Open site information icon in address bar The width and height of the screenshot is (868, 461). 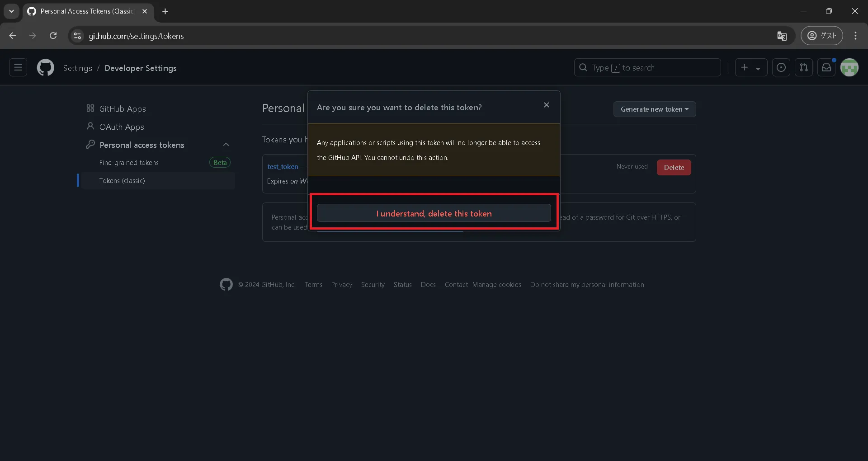pyautogui.click(x=77, y=36)
